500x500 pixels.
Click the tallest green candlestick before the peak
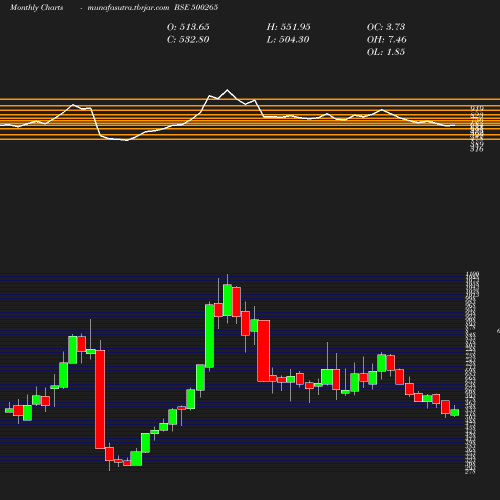tap(209, 336)
